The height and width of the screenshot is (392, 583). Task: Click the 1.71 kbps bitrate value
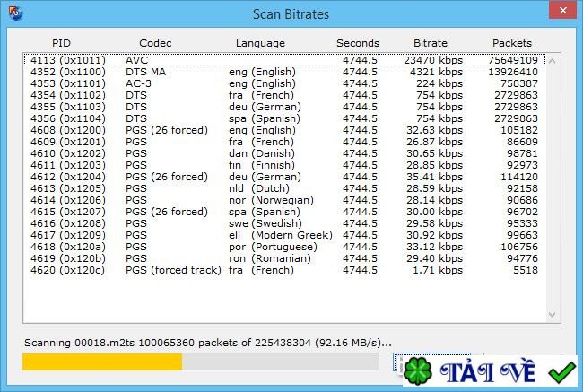pos(438,270)
